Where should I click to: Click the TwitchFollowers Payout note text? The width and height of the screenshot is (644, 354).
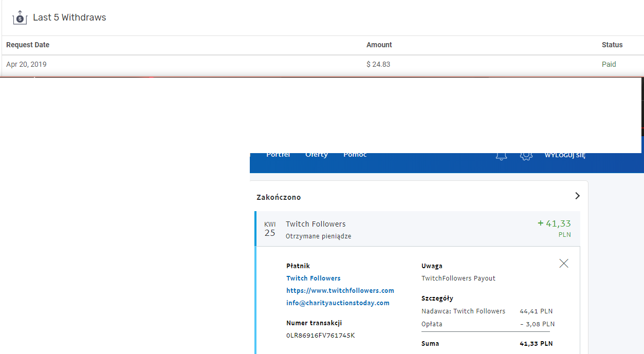(x=458, y=278)
